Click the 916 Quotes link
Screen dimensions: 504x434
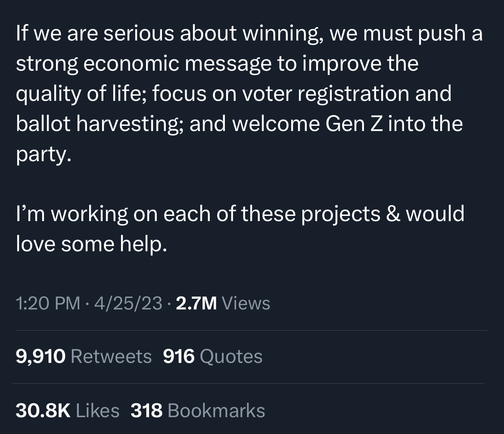(x=213, y=356)
